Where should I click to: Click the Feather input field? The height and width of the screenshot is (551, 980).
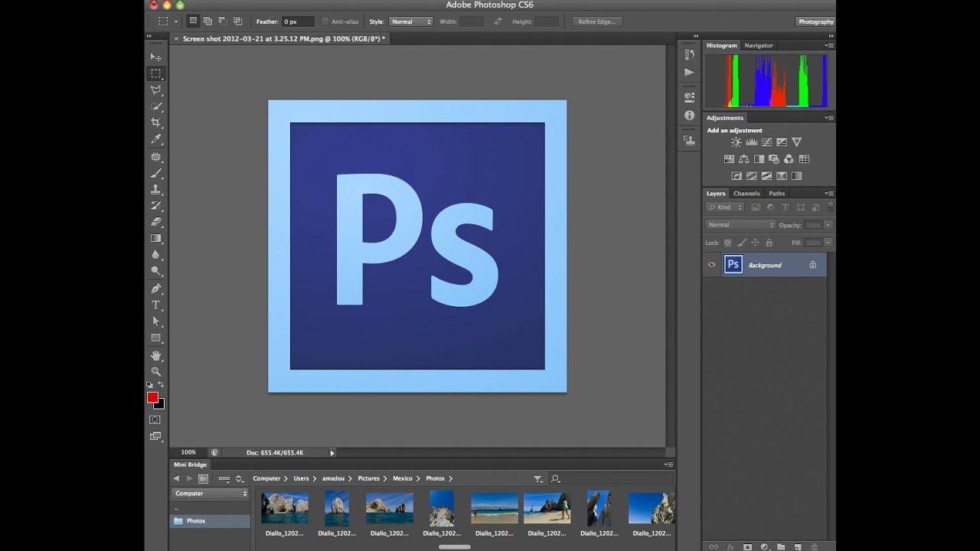(x=298, y=21)
